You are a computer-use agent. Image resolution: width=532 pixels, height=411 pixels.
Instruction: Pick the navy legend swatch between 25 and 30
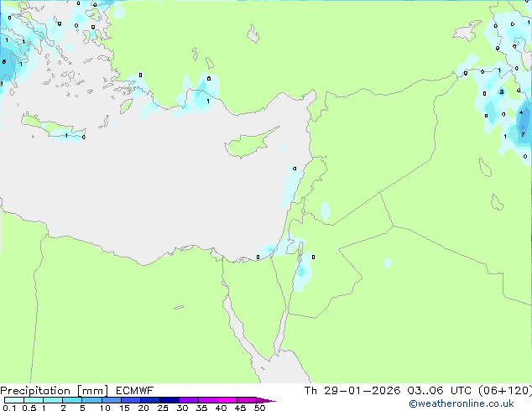tap(170, 400)
